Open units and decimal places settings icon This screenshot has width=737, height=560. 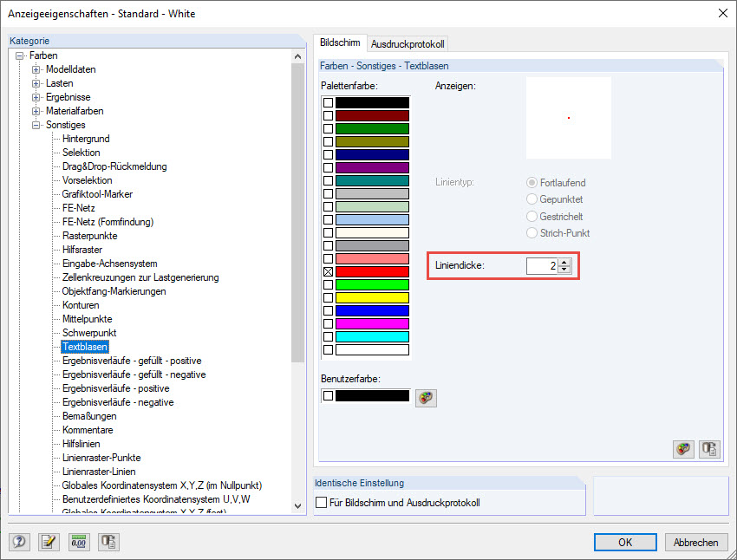(x=80, y=542)
